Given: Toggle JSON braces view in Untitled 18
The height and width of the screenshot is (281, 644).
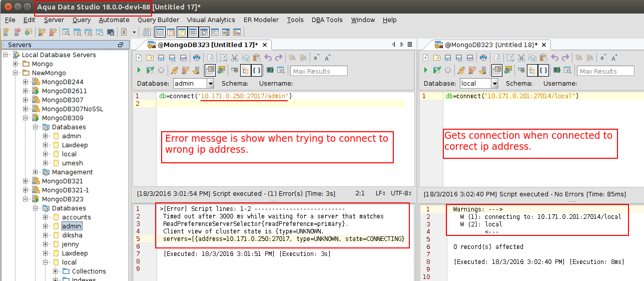Looking at the screenshot, I should click(543, 70).
